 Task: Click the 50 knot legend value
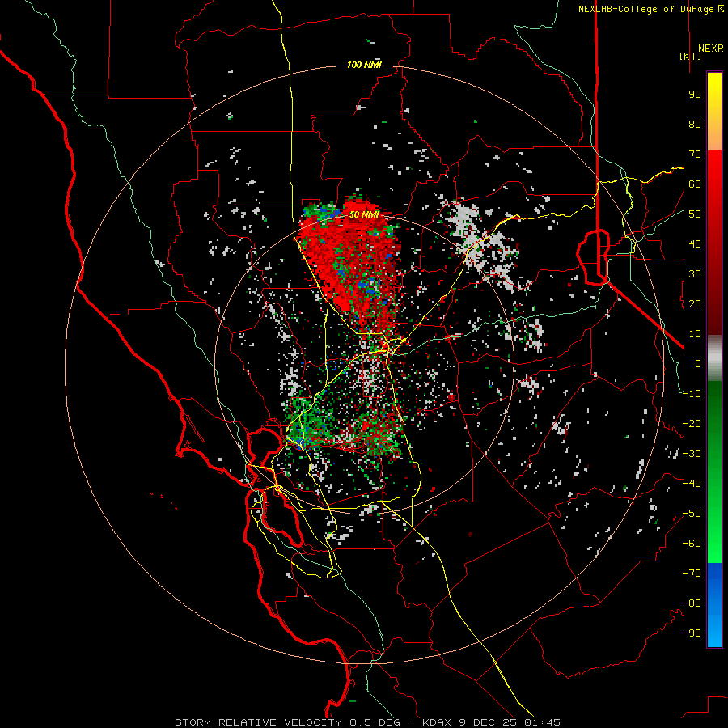695,214
